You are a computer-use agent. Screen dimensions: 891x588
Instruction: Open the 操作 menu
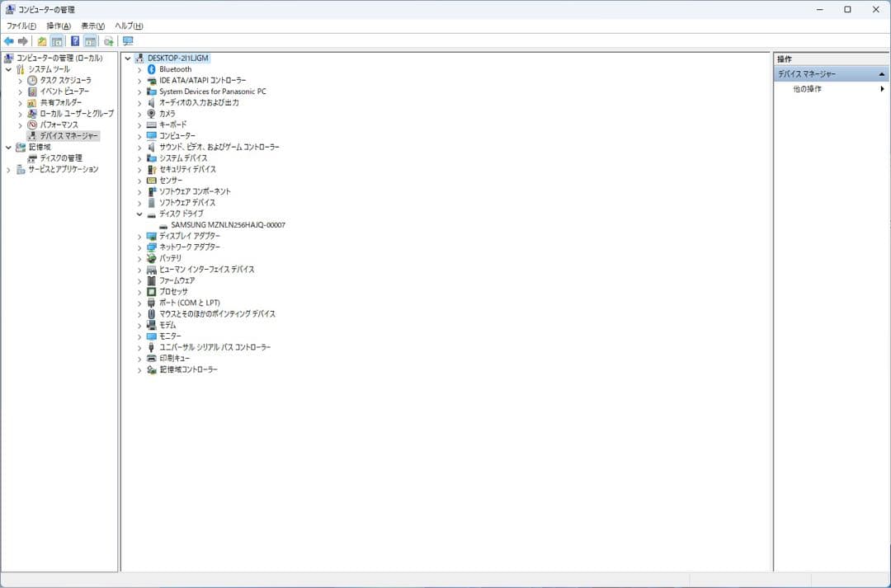[56, 26]
